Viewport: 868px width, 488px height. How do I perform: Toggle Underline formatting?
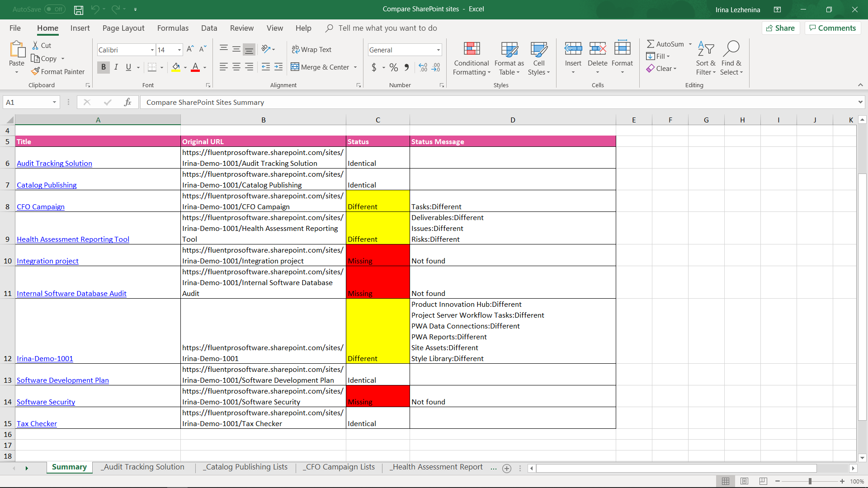pos(128,67)
